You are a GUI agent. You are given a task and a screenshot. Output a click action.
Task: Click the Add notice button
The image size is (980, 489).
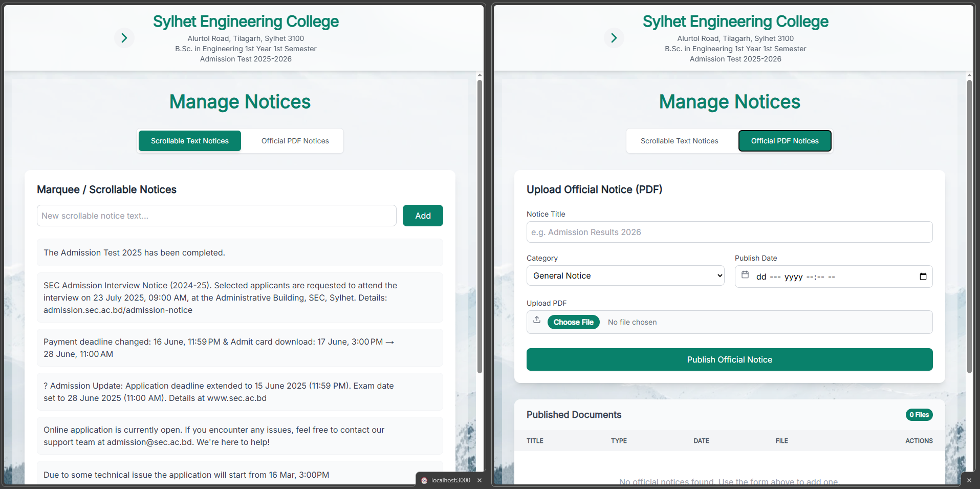[423, 216]
